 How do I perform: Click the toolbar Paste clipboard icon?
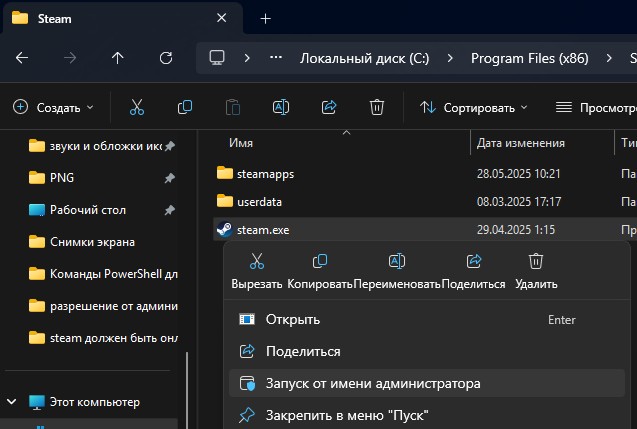[233, 108]
